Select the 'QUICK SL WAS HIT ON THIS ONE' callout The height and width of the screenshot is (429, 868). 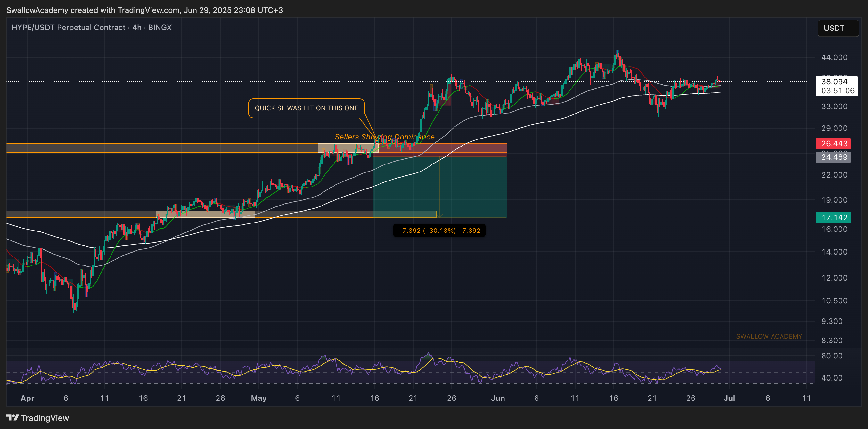pos(306,108)
